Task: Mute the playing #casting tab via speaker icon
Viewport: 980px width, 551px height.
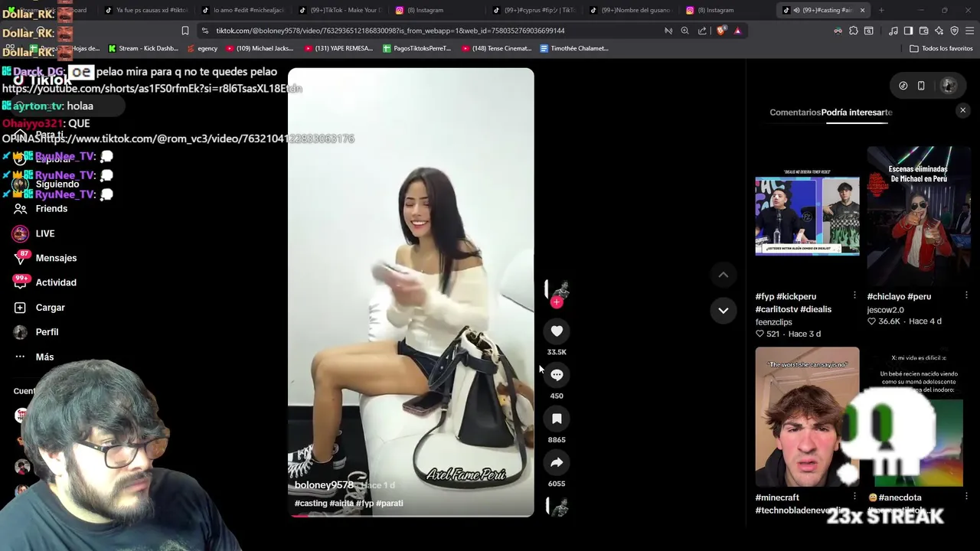Action: tap(796, 10)
